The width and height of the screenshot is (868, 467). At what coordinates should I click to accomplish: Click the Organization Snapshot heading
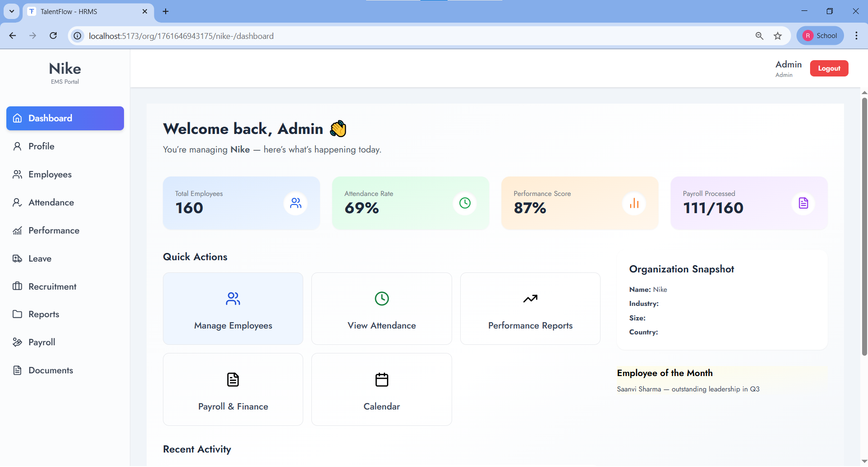click(682, 269)
